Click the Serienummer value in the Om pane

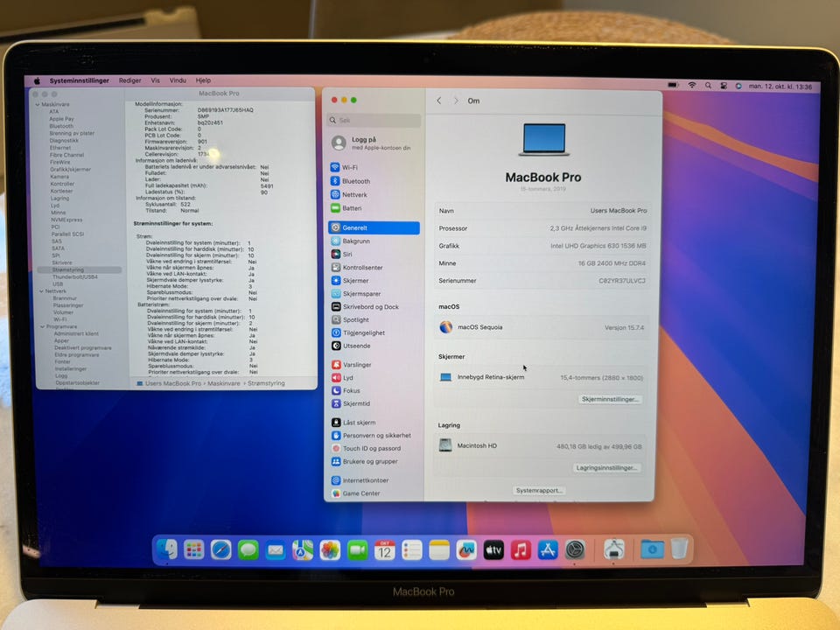(622, 281)
